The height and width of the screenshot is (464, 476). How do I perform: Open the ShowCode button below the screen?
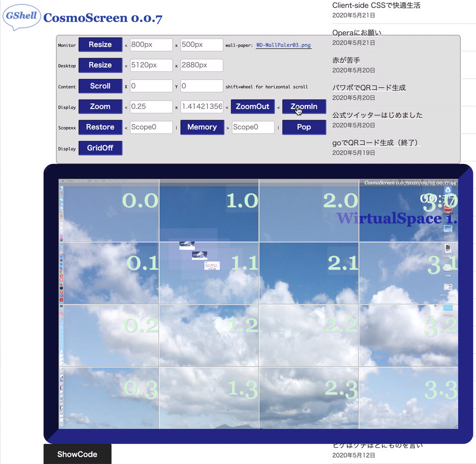pos(77,454)
